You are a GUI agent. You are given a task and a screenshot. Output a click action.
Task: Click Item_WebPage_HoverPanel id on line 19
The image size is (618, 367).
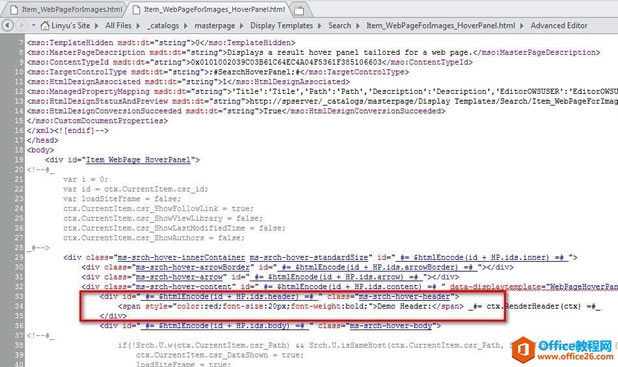click(x=138, y=160)
